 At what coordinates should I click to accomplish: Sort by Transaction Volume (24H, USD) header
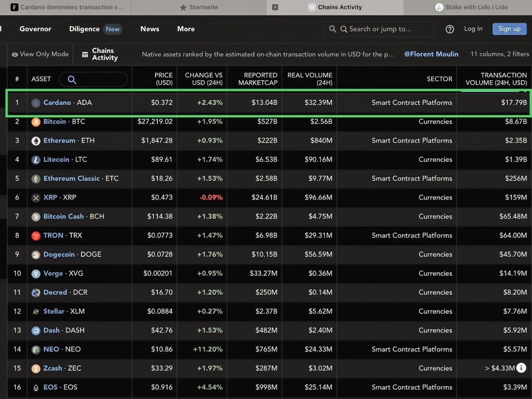tap(497, 79)
